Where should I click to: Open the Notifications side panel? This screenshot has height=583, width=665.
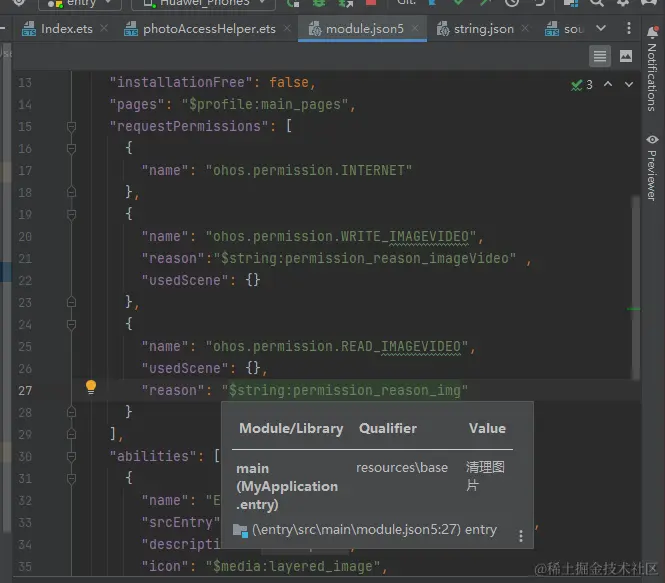pyautogui.click(x=652, y=69)
